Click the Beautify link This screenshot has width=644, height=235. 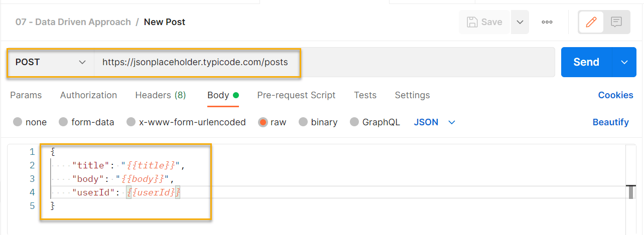(610, 122)
